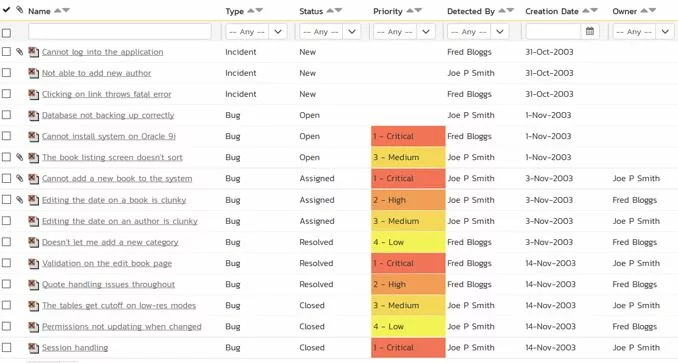Click Closed status in Session handling row
Screen dimensions: 678x363
312,347
